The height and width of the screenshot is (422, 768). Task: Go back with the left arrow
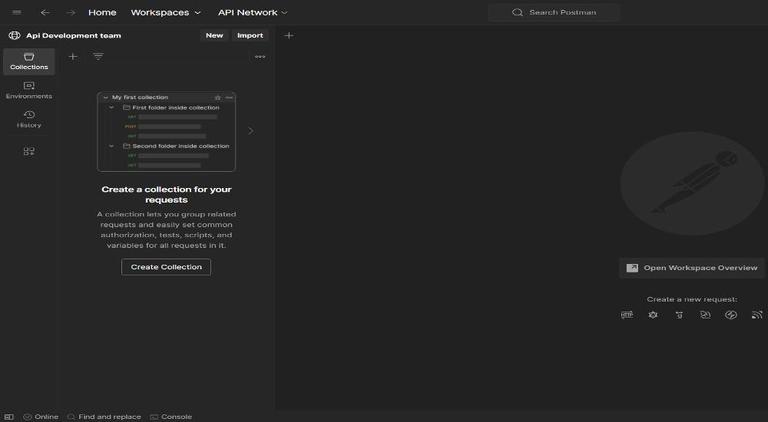coord(45,13)
